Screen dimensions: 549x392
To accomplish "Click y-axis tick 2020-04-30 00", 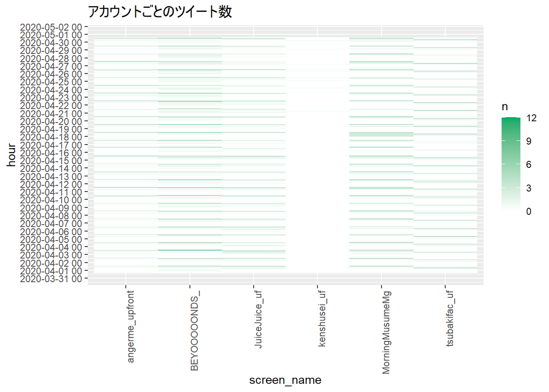I will click(x=51, y=43).
